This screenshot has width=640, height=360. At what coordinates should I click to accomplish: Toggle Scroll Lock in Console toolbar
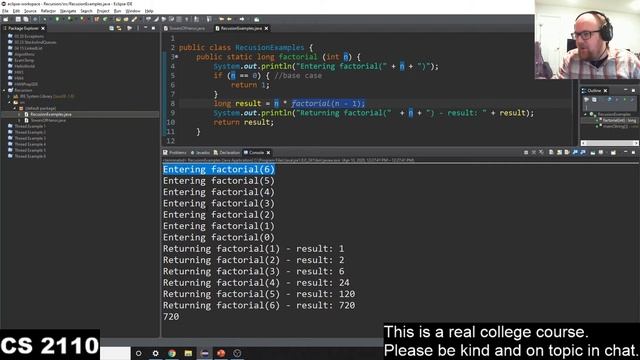(x=559, y=152)
